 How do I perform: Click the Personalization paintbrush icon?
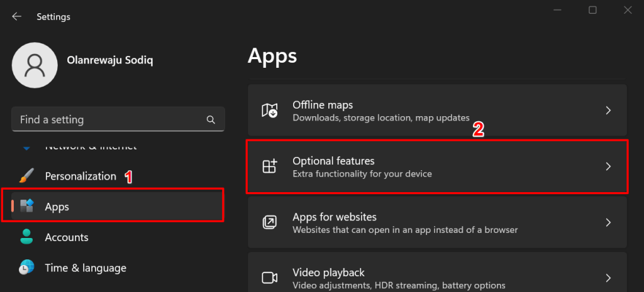click(x=26, y=176)
